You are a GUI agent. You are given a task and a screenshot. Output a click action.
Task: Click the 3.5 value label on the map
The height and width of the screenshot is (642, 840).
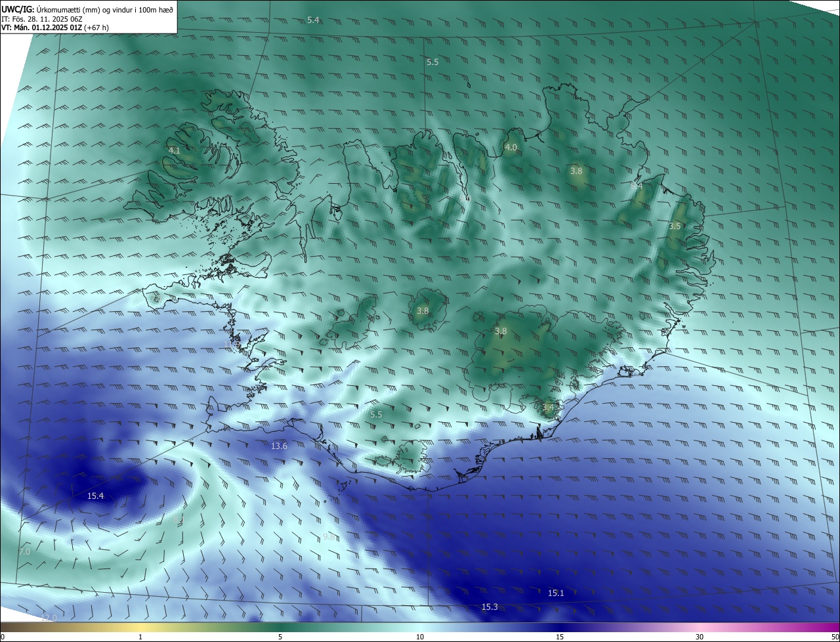coord(675,226)
